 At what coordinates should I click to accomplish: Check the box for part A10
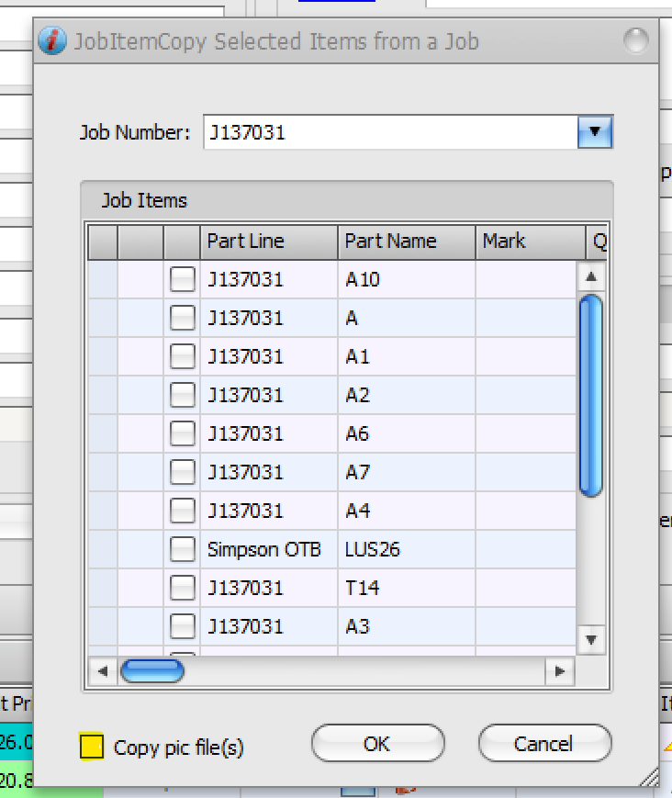click(x=183, y=279)
